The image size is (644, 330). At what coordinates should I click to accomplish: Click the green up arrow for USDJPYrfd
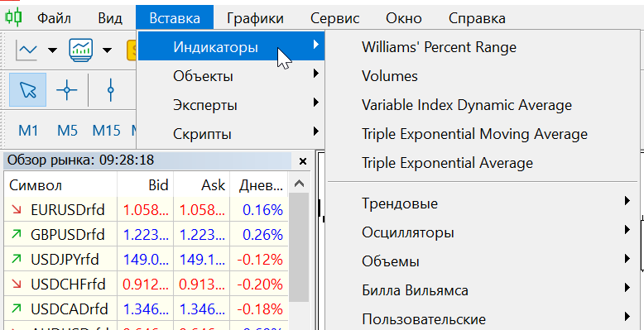pos(17,259)
